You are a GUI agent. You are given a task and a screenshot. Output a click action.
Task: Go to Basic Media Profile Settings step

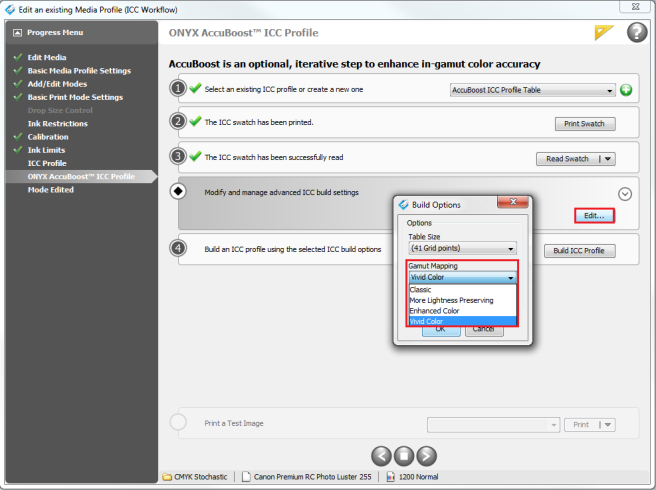point(79,71)
